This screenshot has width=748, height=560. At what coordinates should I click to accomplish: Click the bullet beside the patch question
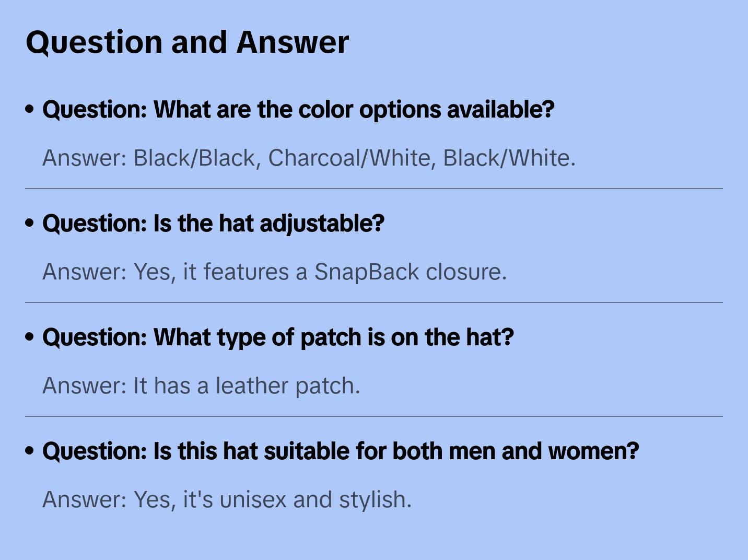pos(30,337)
